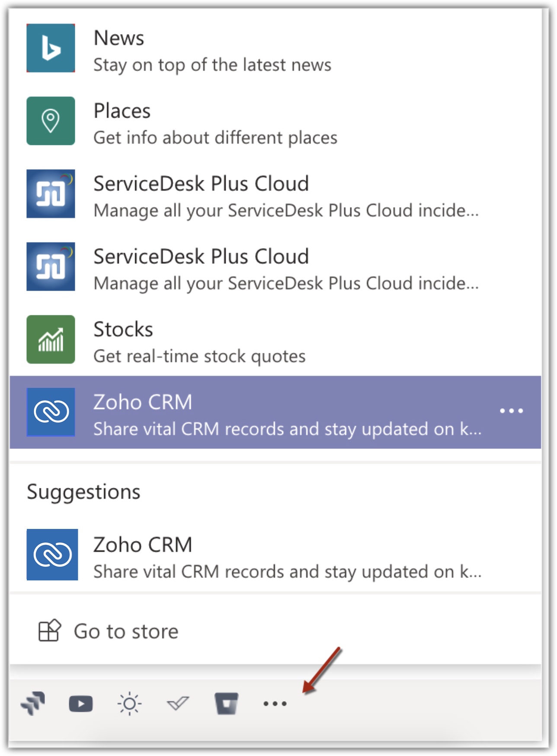Click the Places map pin icon
Viewport: 557px width, 756px height.
click(51, 121)
